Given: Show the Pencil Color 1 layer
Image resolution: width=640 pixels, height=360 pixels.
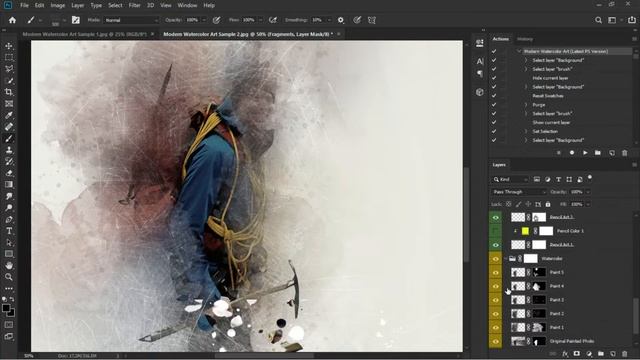Looking at the screenshot, I should pos(496,231).
